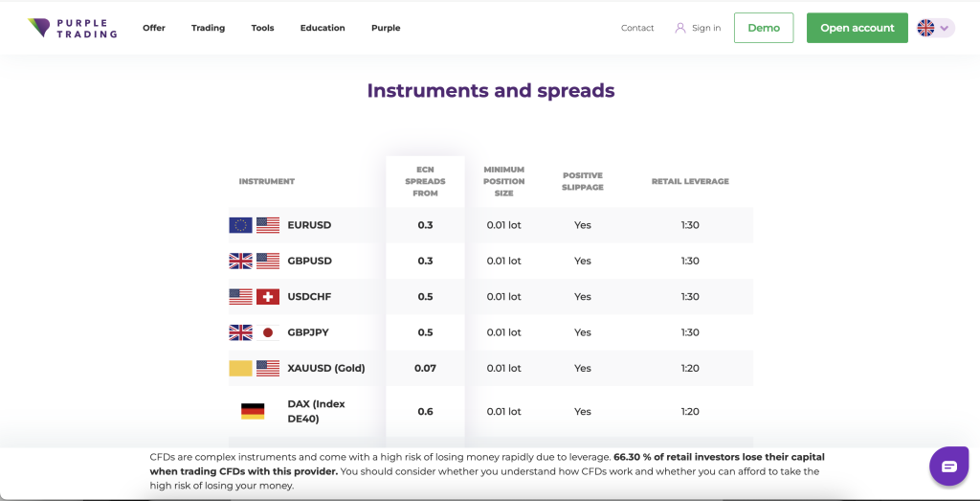Open the Education menu
Viewport: 980px width, 501px height.
[x=323, y=28]
